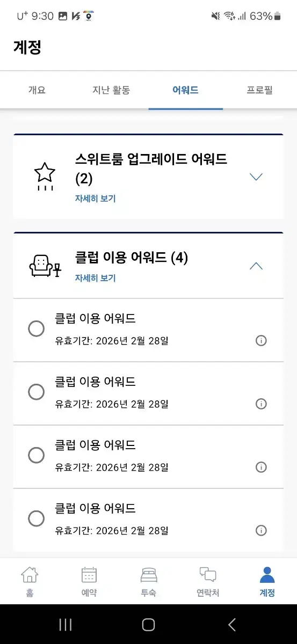The image size is (297, 644).
Task: Switch to the 프로필 tab
Action: [260, 90]
